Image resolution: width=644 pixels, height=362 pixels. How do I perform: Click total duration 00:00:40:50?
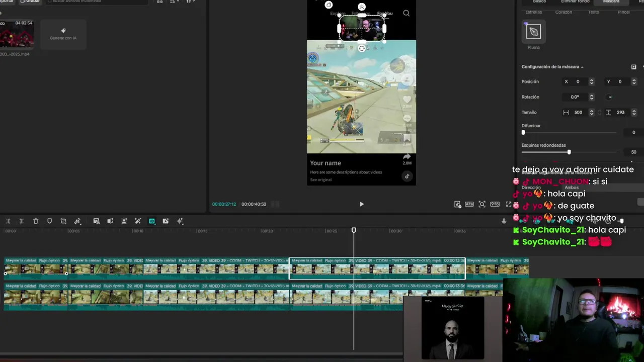254,204
